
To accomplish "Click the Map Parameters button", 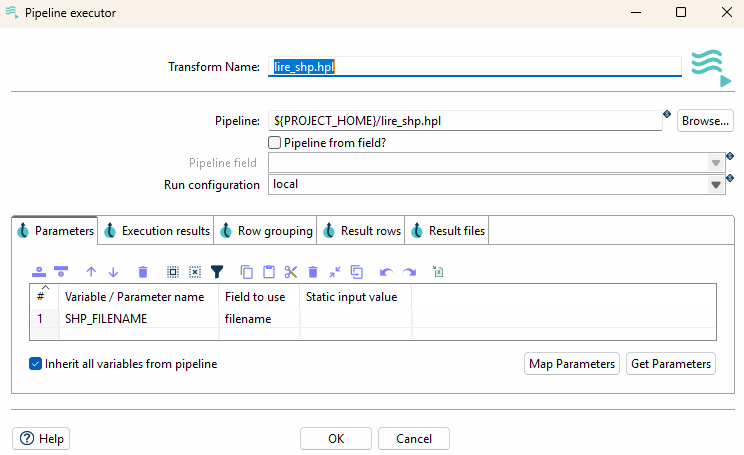I will 571,364.
